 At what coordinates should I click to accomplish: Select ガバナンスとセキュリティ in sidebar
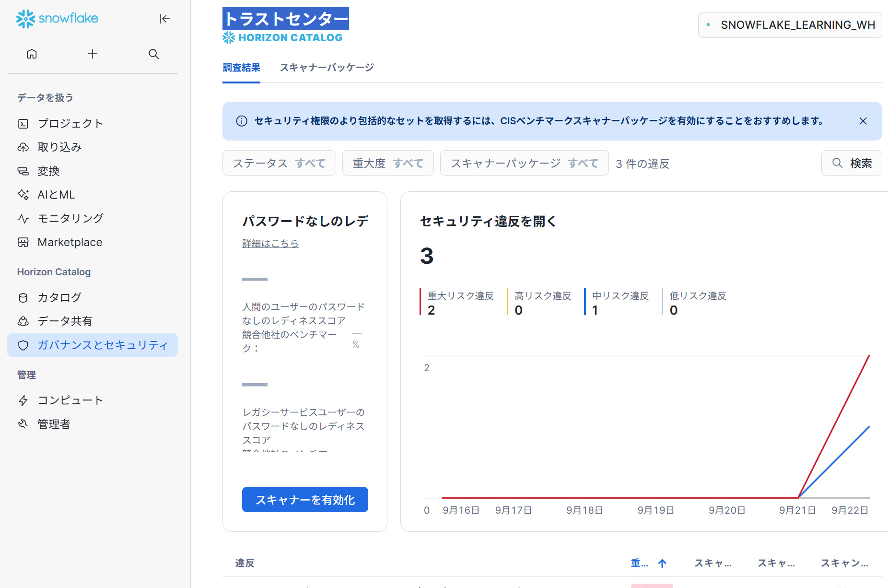93,345
